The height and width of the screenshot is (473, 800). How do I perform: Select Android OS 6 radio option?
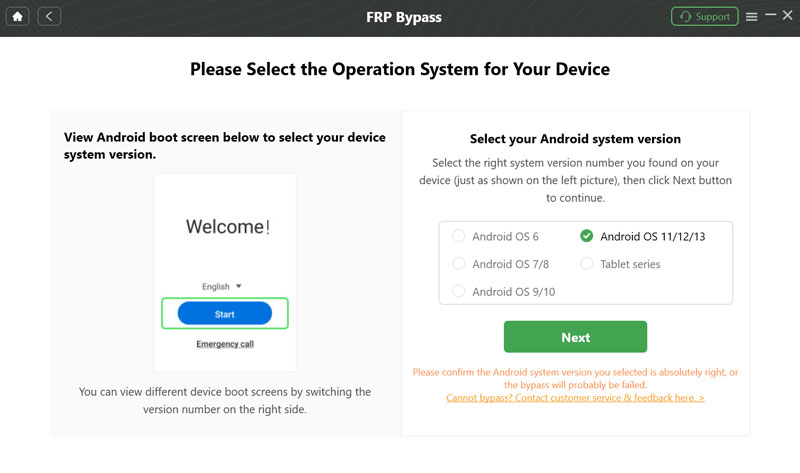tap(459, 237)
